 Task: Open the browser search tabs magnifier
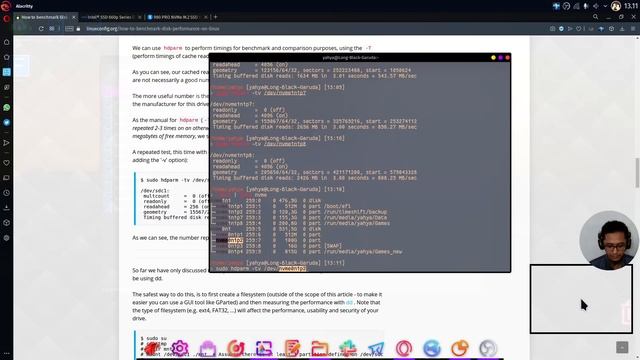point(596,17)
